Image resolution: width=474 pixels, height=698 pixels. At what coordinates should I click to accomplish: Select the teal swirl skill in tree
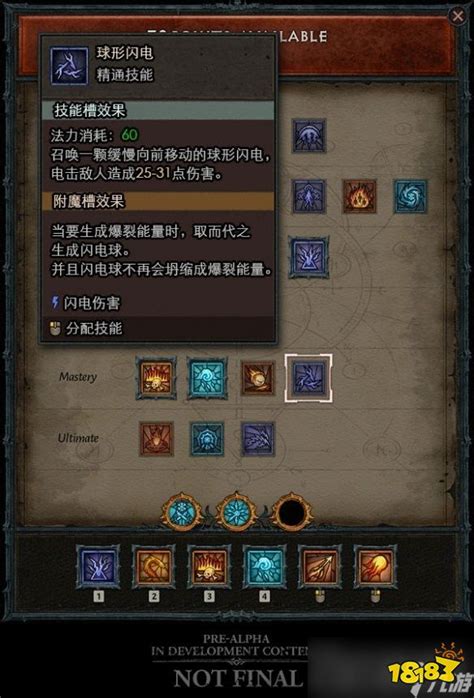(x=410, y=196)
